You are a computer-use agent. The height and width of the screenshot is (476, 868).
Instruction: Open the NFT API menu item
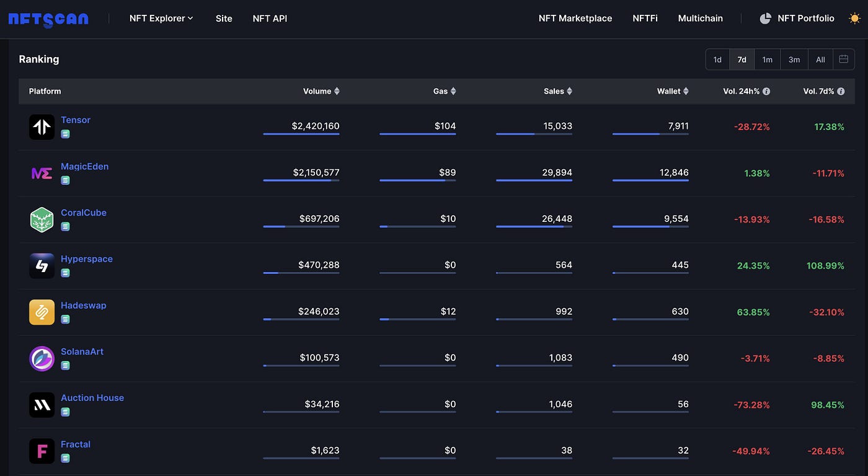(270, 19)
